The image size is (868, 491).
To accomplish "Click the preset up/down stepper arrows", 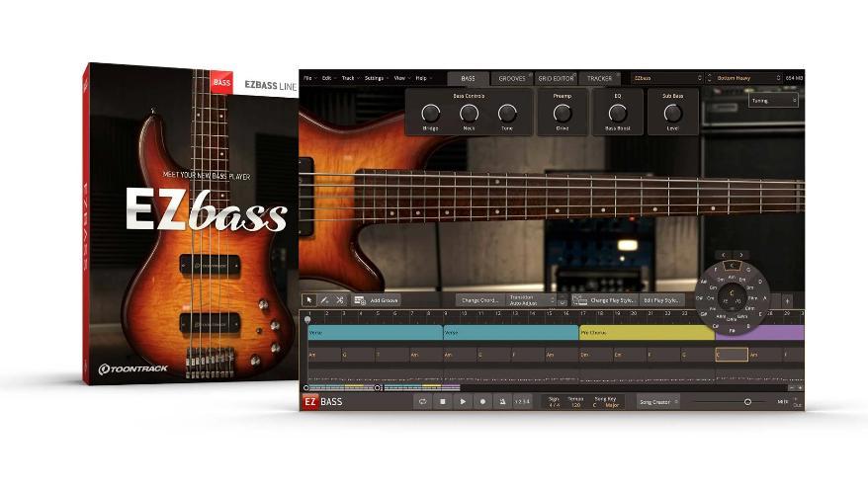I will pos(709,78).
